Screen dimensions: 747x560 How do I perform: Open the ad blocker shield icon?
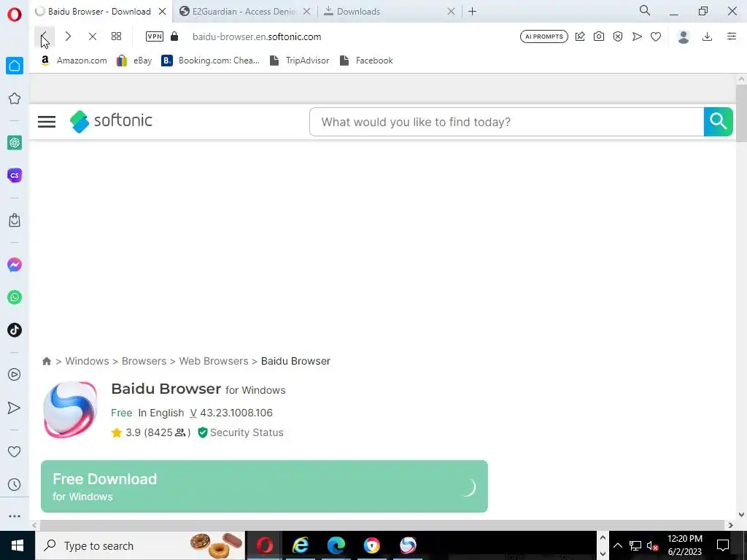pos(618,36)
